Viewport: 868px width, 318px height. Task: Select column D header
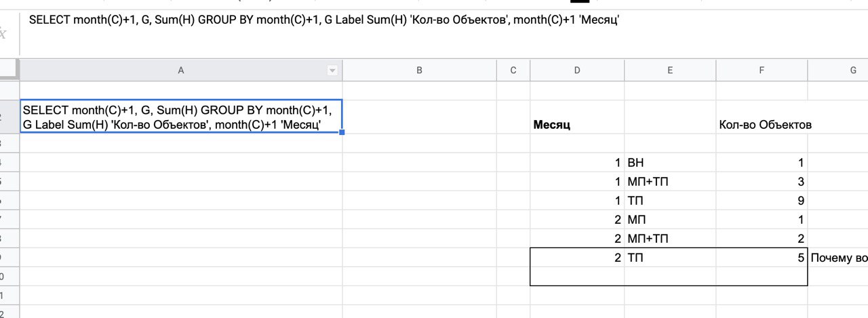(x=576, y=71)
